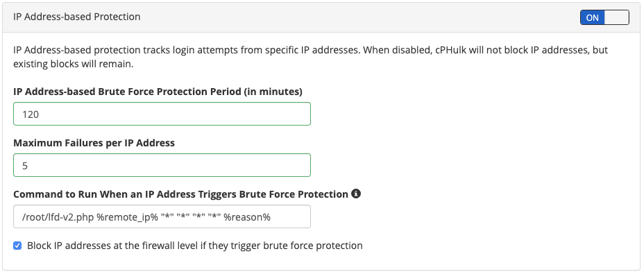Click the blue ON label of the switch
The image size is (644, 274).
point(592,17)
